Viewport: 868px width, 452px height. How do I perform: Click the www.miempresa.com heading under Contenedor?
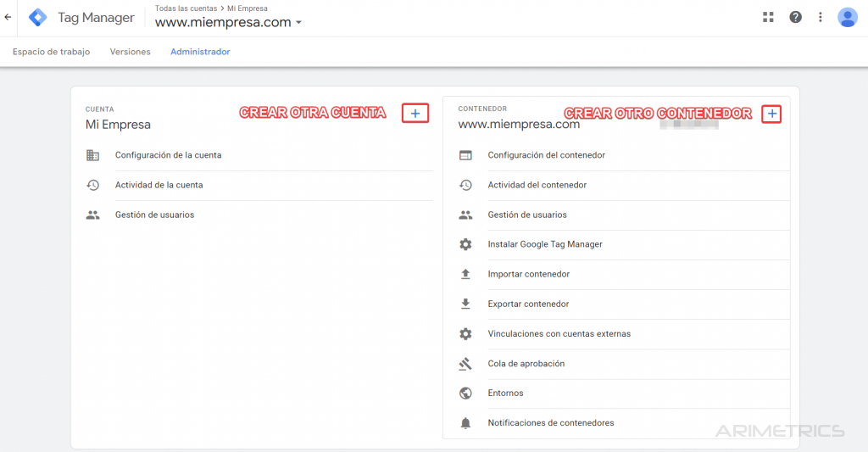pyautogui.click(x=519, y=125)
